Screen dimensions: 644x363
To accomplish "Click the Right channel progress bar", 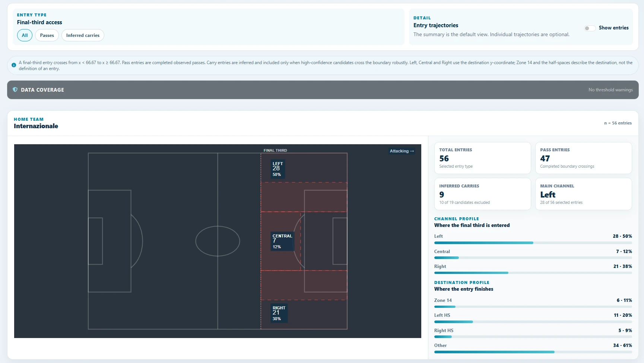I will (x=533, y=273).
